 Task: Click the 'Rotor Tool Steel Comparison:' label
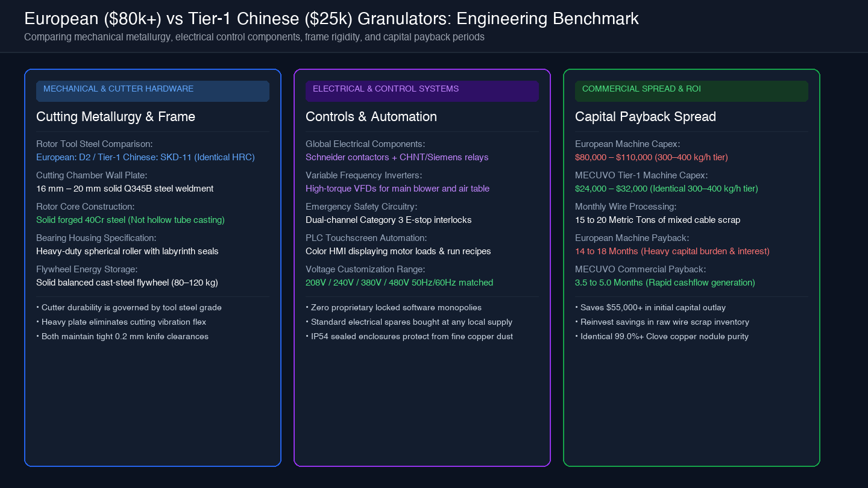pos(95,144)
